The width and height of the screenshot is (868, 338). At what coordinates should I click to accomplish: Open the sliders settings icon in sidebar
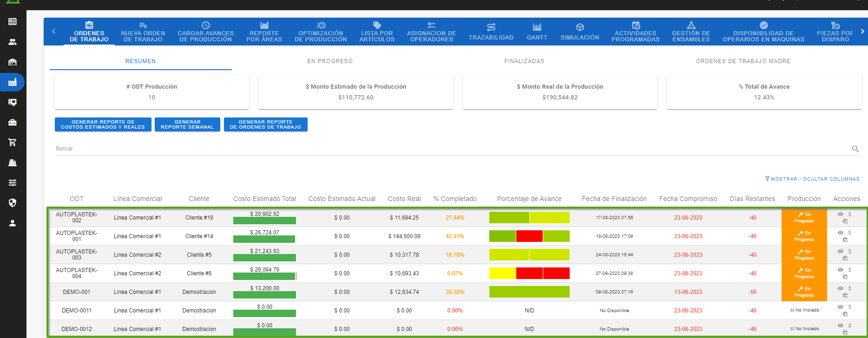tap(13, 182)
